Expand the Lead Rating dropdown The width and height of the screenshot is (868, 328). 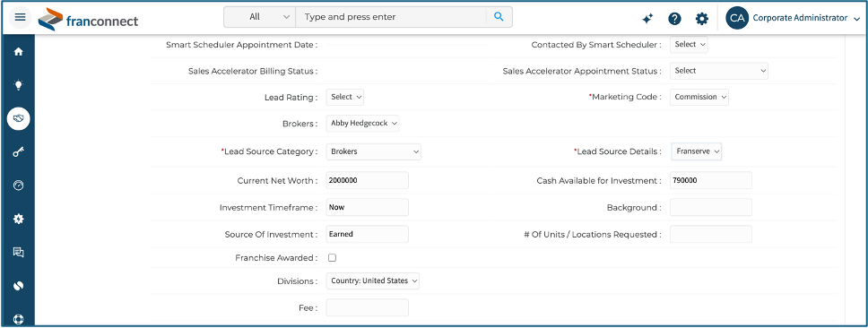(345, 97)
